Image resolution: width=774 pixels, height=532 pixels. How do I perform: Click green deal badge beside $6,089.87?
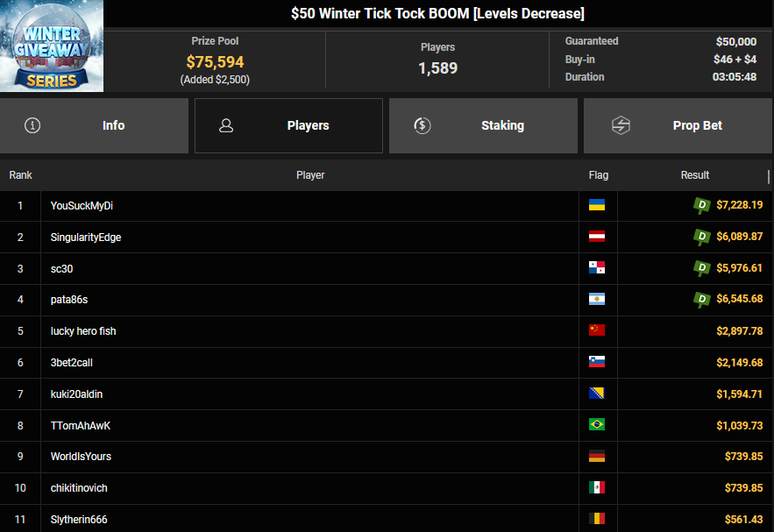702,237
